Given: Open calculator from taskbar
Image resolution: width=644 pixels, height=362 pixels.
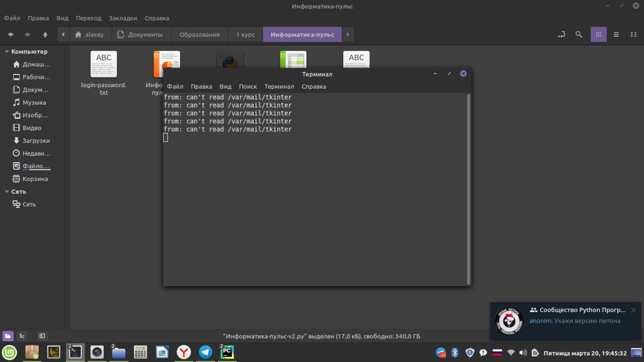Looking at the screenshot, I should [140, 352].
